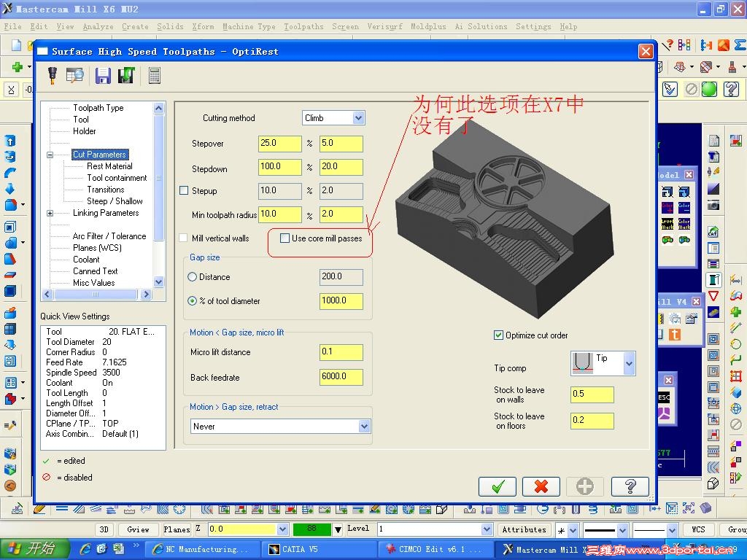Select Steep / Shallow tree item
This screenshot has height=560, width=747.
coord(115,201)
